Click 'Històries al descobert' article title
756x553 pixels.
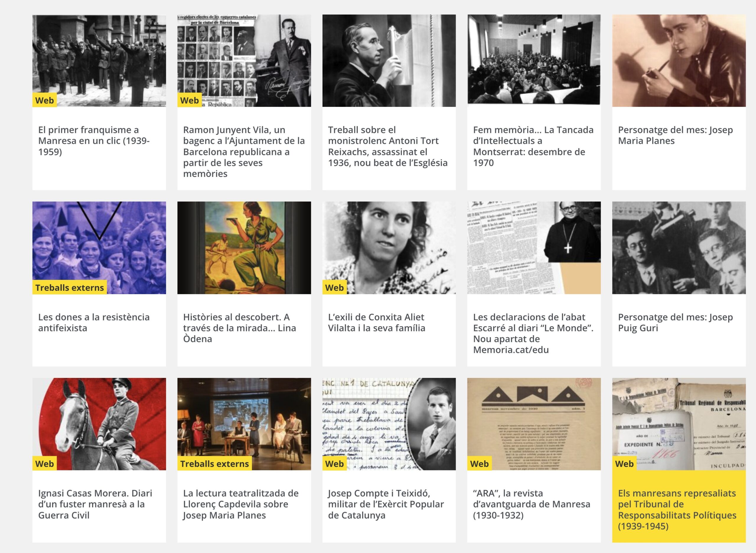coord(239,328)
